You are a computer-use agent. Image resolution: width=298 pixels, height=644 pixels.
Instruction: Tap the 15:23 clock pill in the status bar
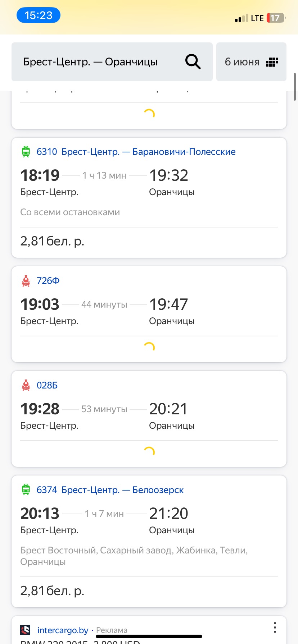[39, 15]
